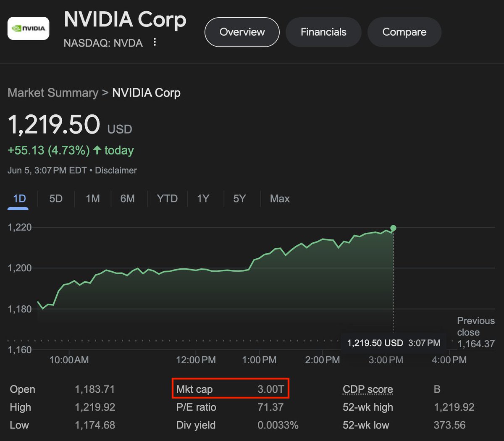Click the P/E ratio value 71.37
This screenshot has width=504, height=441.
pos(270,407)
